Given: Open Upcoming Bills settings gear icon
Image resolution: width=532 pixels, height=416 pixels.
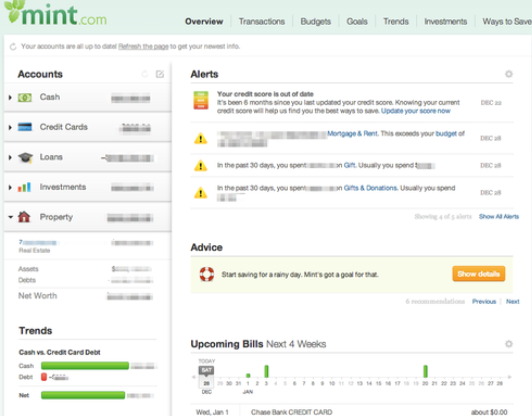Looking at the screenshot, I should (509, 344).
